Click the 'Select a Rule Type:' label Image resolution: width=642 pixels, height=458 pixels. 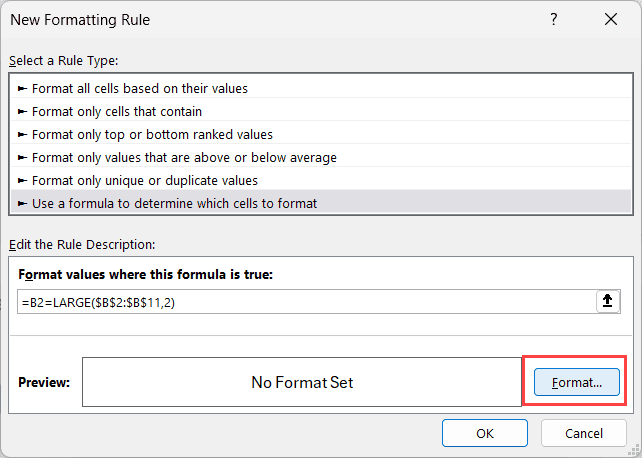[x=65, y=61]
